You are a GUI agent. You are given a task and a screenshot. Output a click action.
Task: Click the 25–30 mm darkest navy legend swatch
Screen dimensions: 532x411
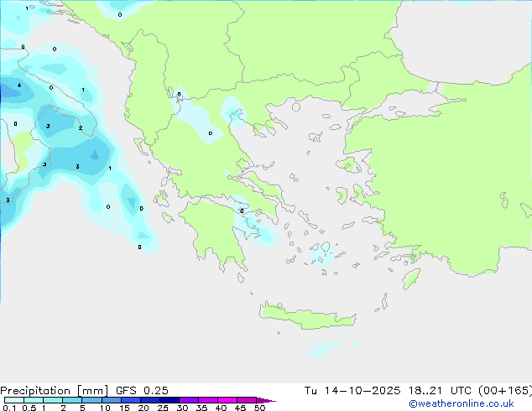pos(170,400)
